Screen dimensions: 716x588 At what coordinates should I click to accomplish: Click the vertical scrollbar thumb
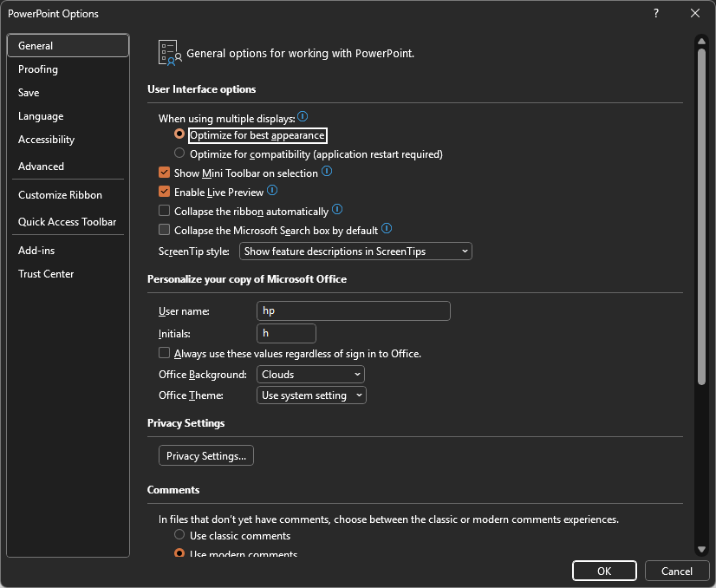(x=702, y=217)
